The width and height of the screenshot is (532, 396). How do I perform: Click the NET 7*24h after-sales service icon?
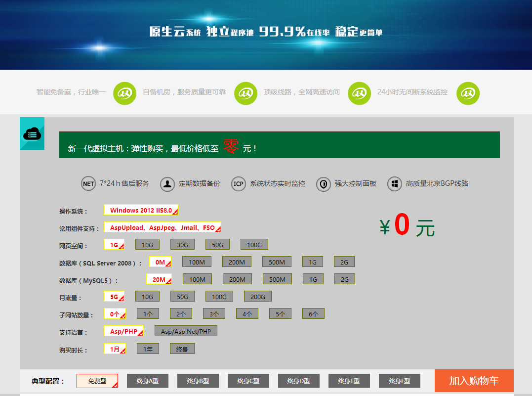coord(88,184)
